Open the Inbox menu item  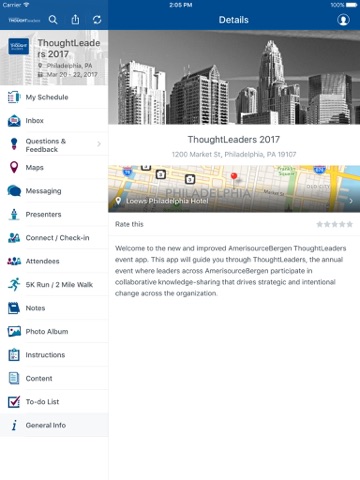click(54, 121)
